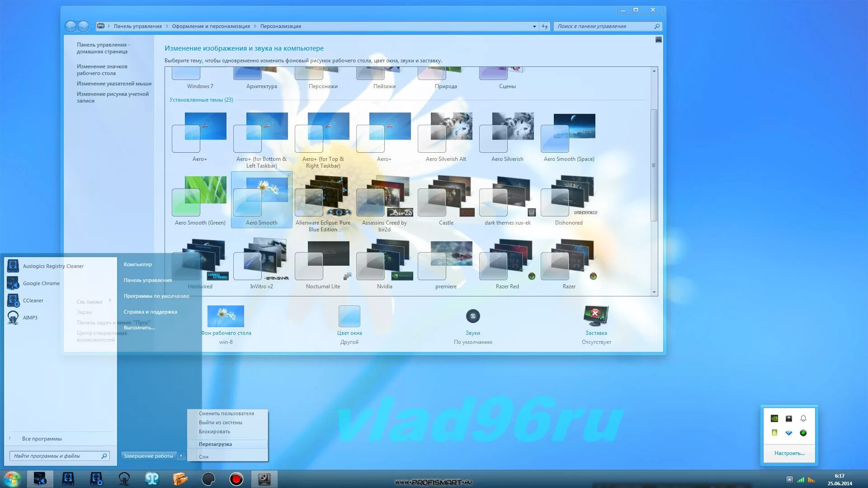This screenshot has height=488, width=868.
Task: Open the address bar history dropdown
Action: 534,26
